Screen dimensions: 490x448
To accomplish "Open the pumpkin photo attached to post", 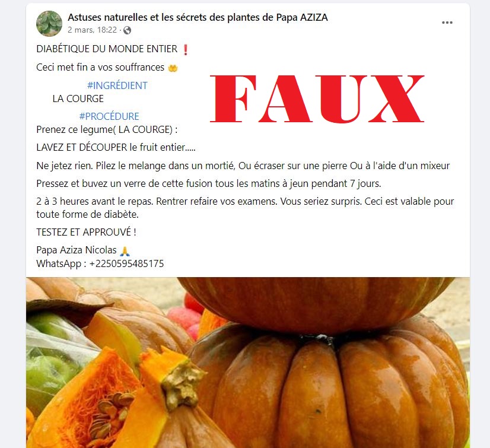I will (248, 363).
